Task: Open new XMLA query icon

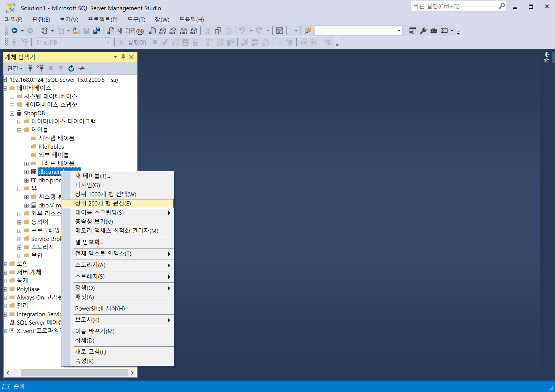Action: point(183,31)
